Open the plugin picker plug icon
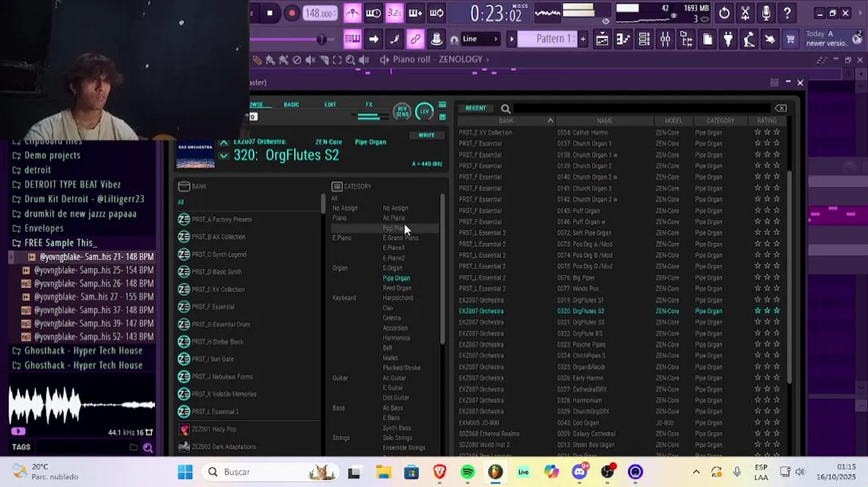The image size is (868, 487). pos(728,39)
